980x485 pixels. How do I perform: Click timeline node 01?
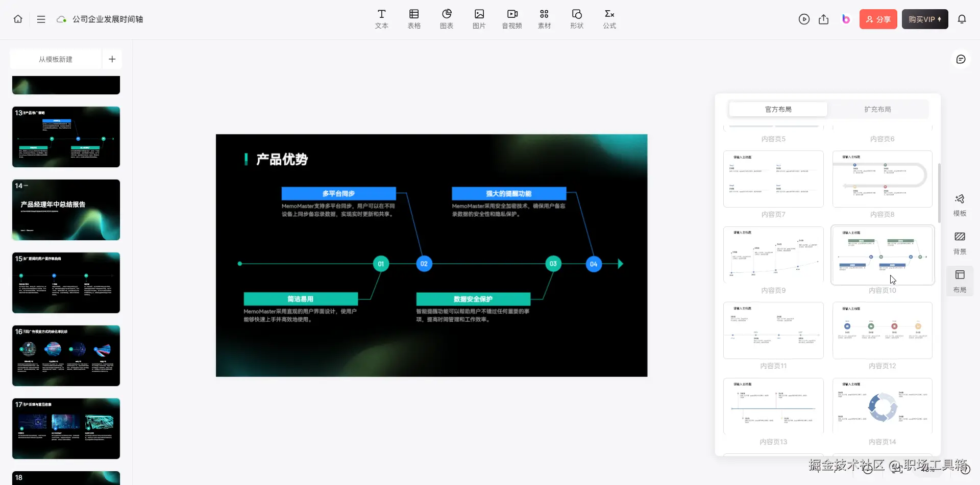coord(381,264)
